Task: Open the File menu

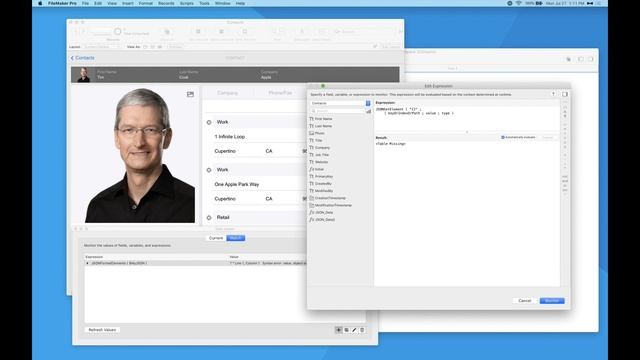Action: [85, 3]
